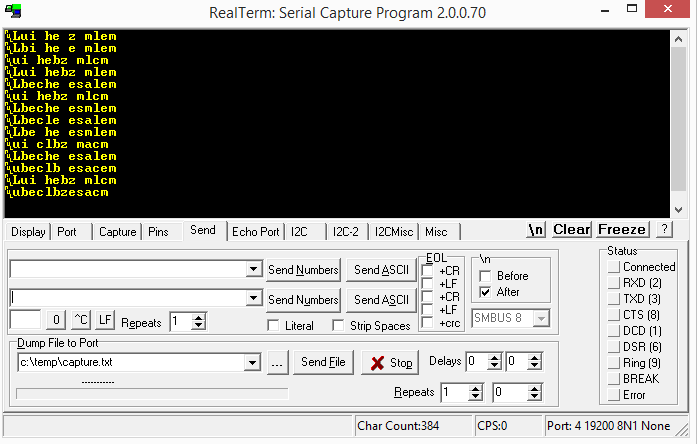Click the Send File button
697x444 pixels.
point(323,362)
